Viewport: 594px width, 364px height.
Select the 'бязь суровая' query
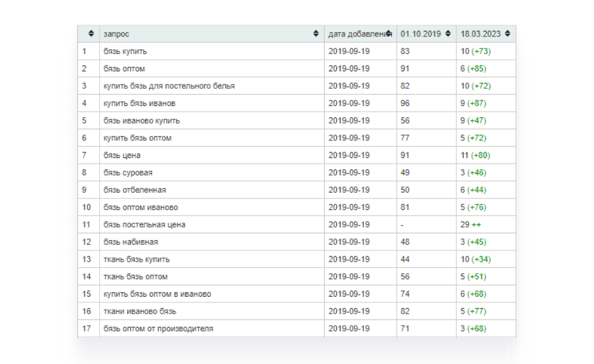tap(128, 173)
